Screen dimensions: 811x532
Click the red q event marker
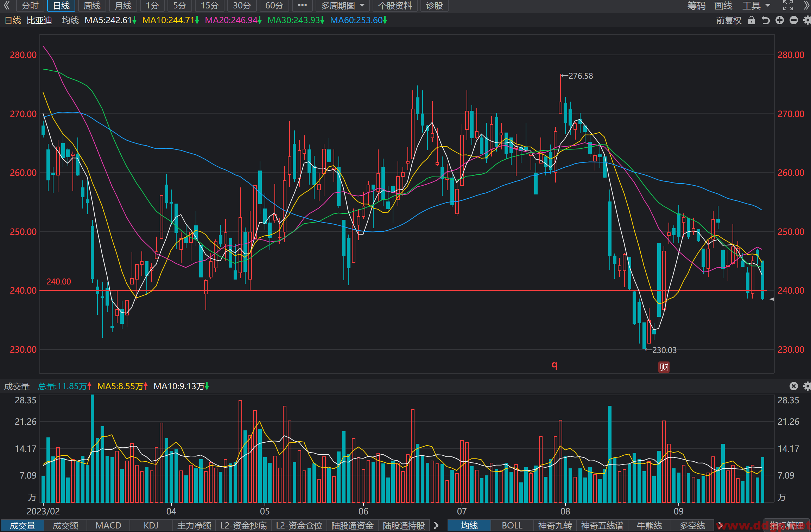coord(555,365)
